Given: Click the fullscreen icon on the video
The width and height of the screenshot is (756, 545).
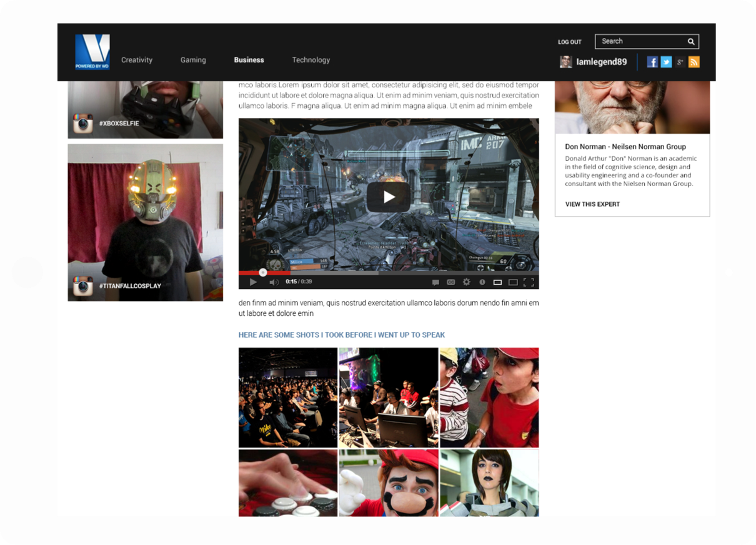Looking at the screenshot, I should coord(529,282).
